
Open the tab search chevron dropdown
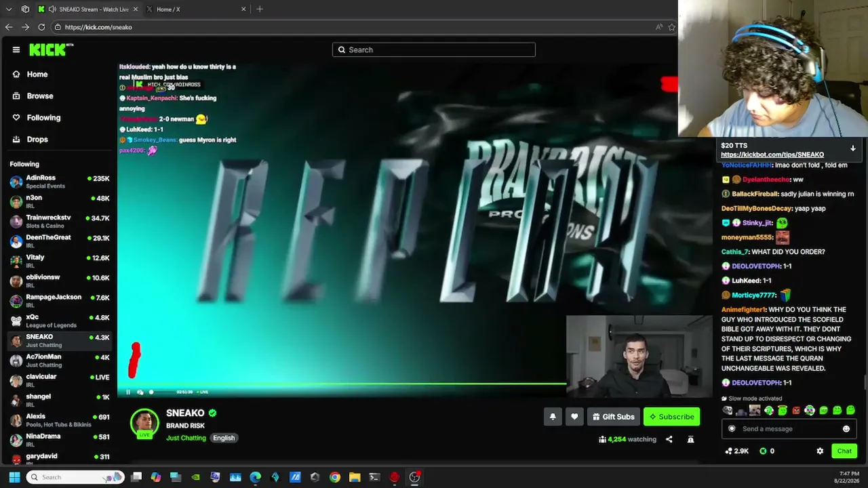(x=9, y=9)
